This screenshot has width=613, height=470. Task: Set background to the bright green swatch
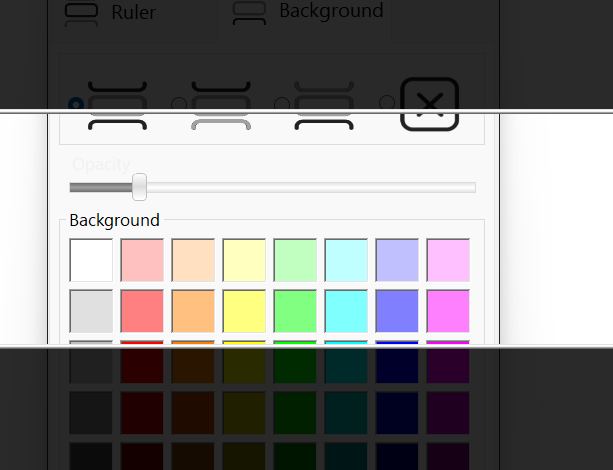coord(295,311)
